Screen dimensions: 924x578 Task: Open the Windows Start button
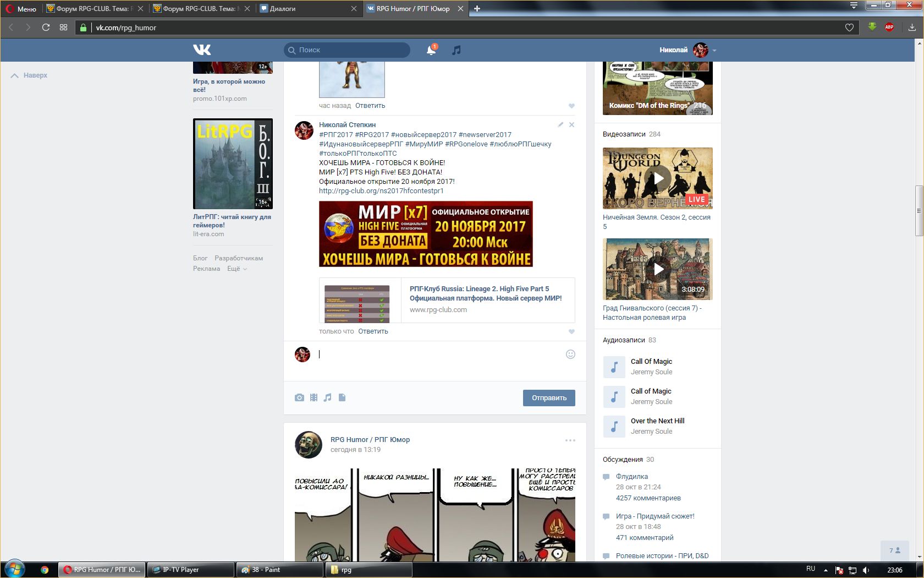(14, 569)
